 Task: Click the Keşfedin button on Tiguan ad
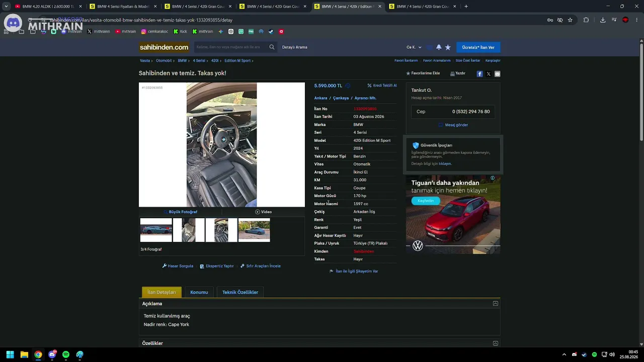tap(426, 201)
